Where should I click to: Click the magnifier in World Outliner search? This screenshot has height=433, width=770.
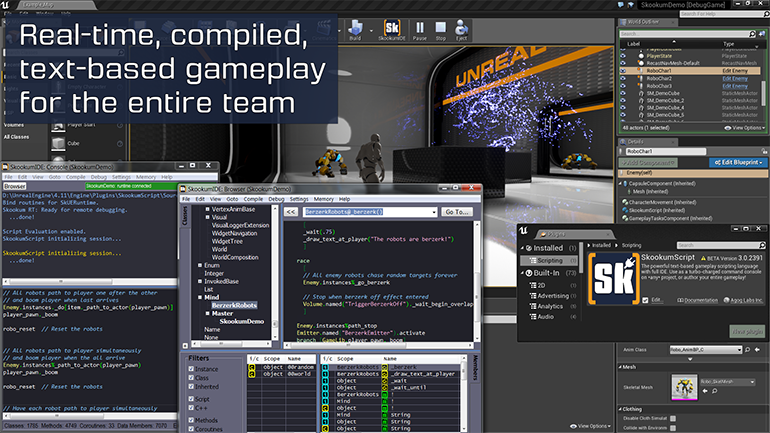pos(752,34)
